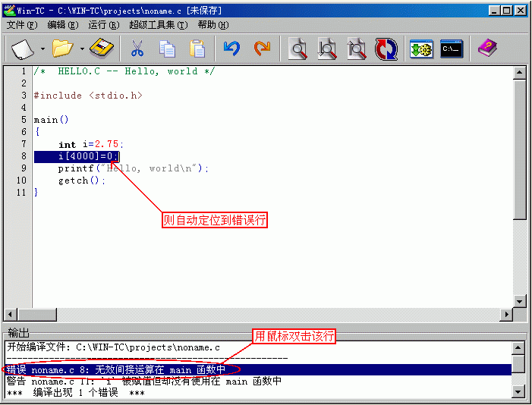Click the #include <stdio.h> line
Image resolution: width=532 pixels, height=405 pixels.
88,96
